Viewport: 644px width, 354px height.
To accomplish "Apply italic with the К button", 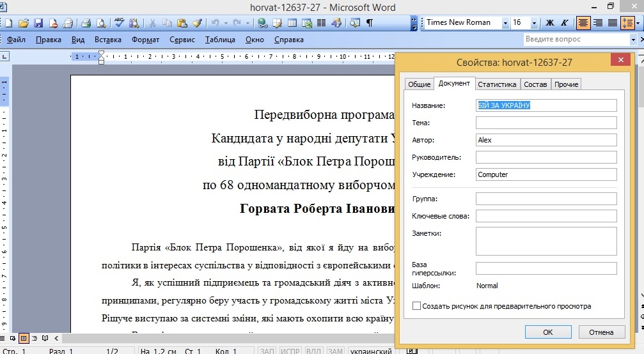I will [x=565, y=23].
